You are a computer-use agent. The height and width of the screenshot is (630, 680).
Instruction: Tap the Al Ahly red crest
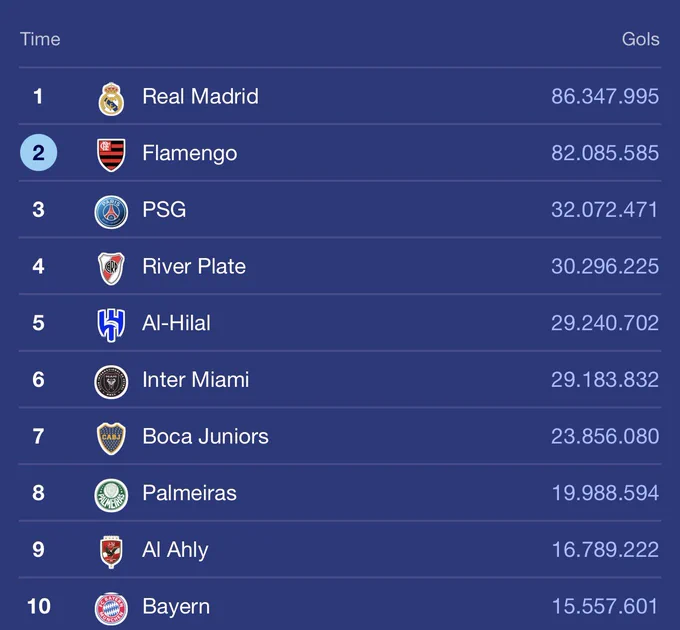pyautogui.click(x=111, y=552)
